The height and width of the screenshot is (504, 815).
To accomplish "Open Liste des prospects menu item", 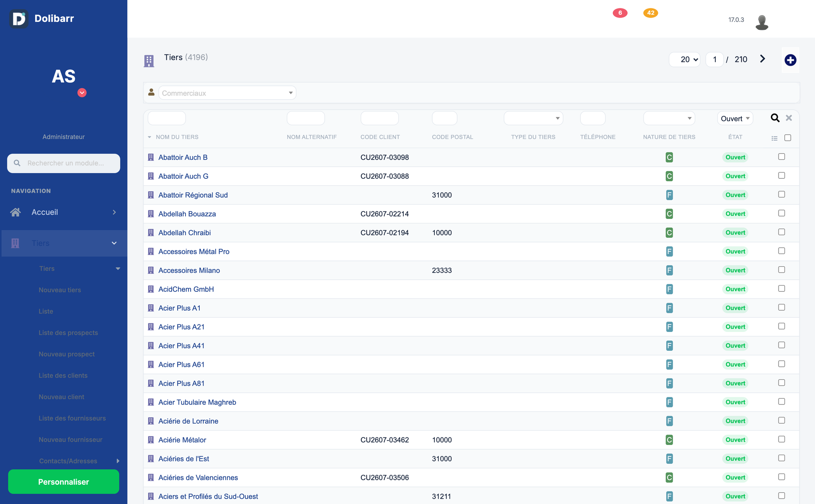I will point(68,332).
